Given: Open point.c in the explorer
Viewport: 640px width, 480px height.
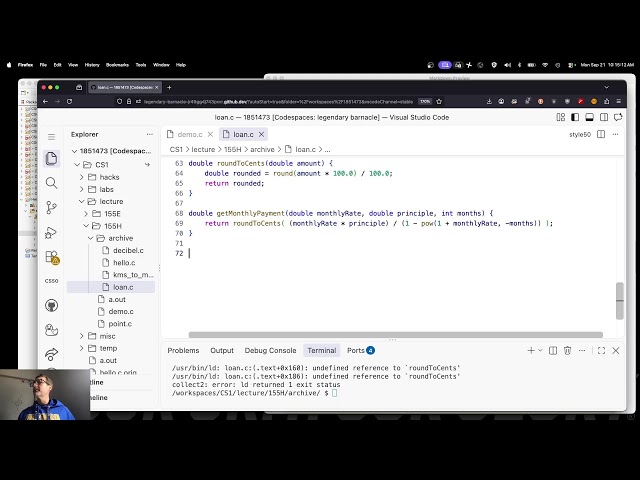Looking at the screenshot, I should click(120, 324).
